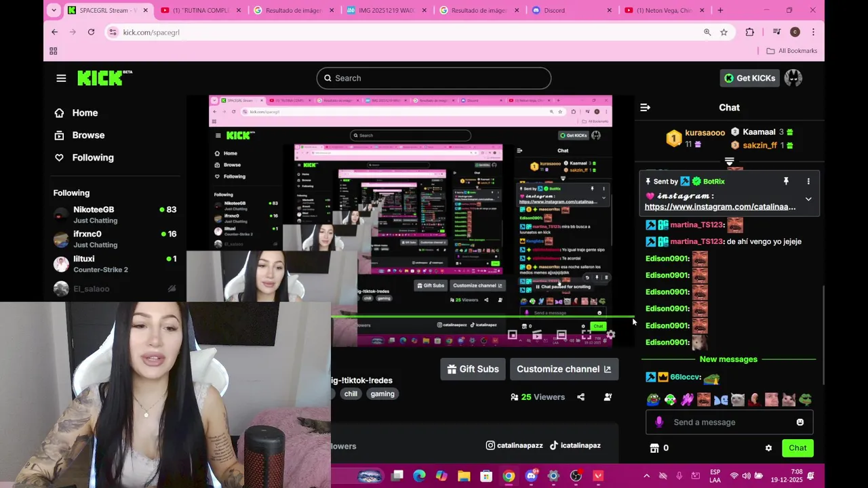Open the tab search dropdown
The height and width of the screenshot is (488, 868).
[x=54, y=10]
